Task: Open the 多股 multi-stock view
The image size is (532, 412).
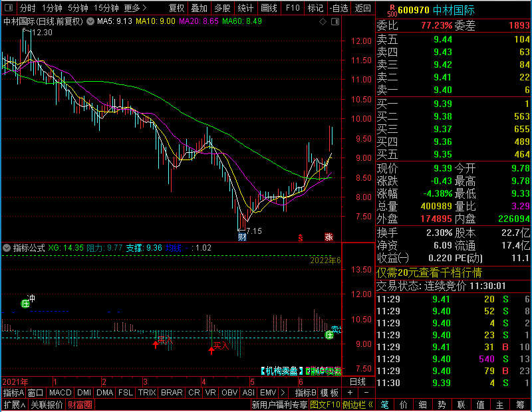Action: pyautogui.click(x=223, y=8)
